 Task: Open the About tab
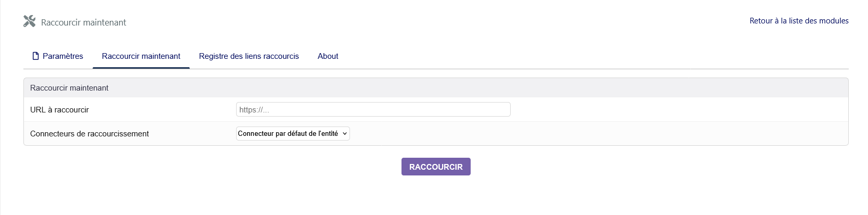328,56
